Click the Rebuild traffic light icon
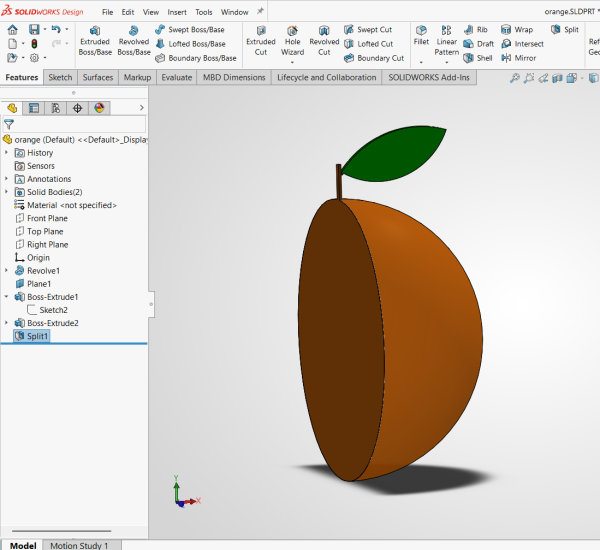Screen dimensions: 600x550 pyautogui.click(x=34, y=44)
